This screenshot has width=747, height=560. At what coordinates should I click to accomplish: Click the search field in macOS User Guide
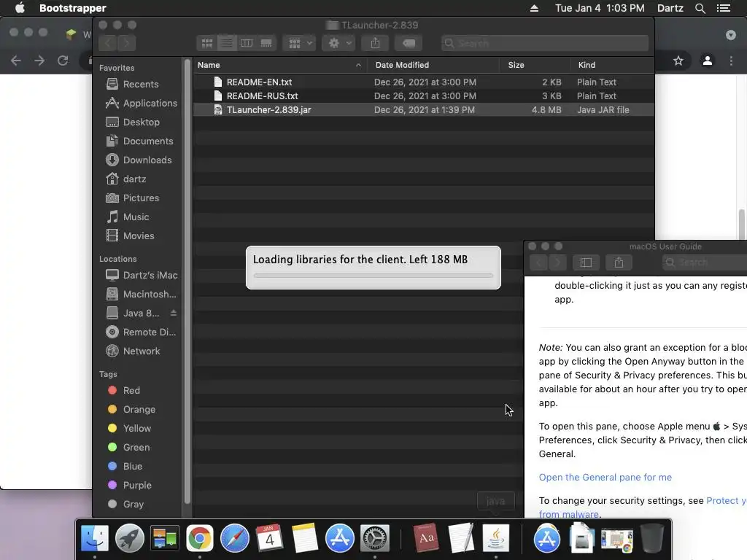point(705,262)
